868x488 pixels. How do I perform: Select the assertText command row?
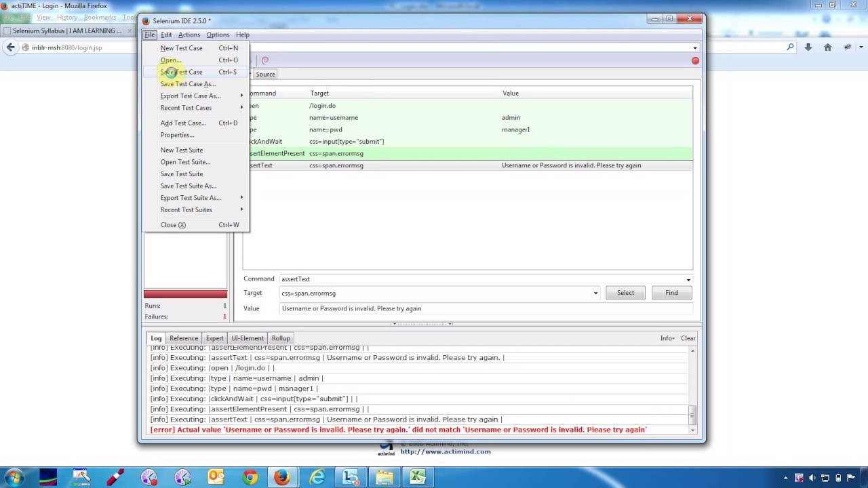click(x=468, y=165)
